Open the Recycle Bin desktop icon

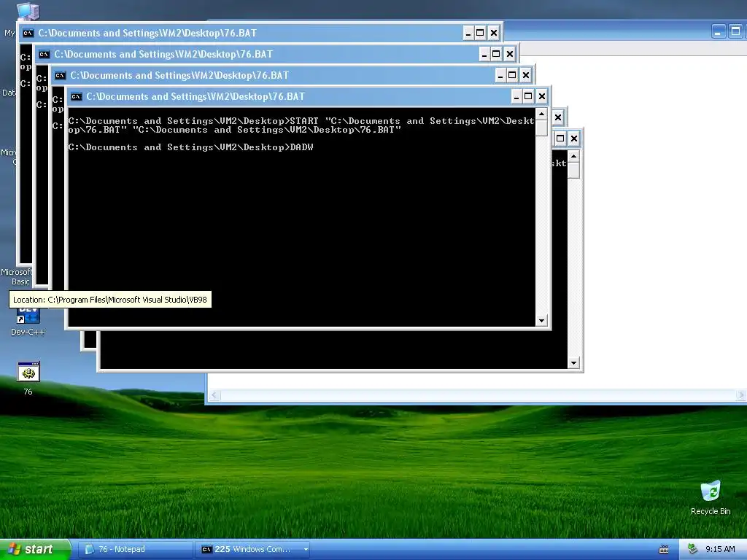point(711,497)
